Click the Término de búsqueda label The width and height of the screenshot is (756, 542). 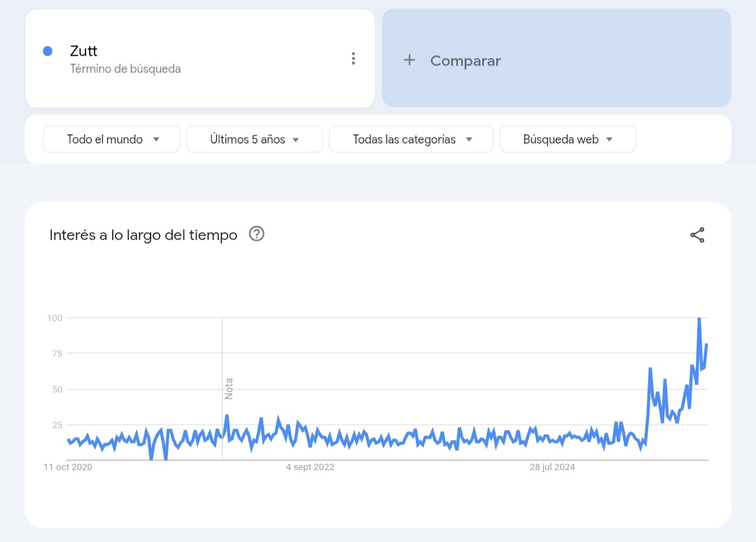tap(125, 69)
